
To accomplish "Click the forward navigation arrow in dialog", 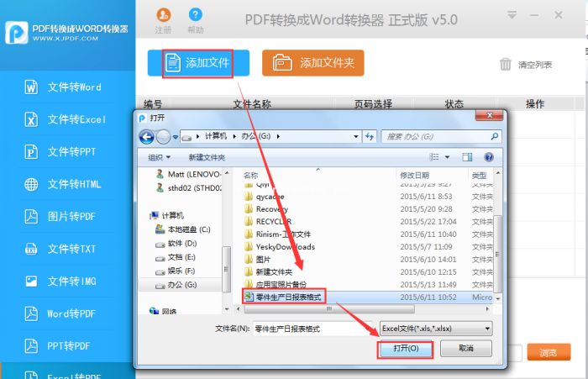I will (x=163, y=137).
